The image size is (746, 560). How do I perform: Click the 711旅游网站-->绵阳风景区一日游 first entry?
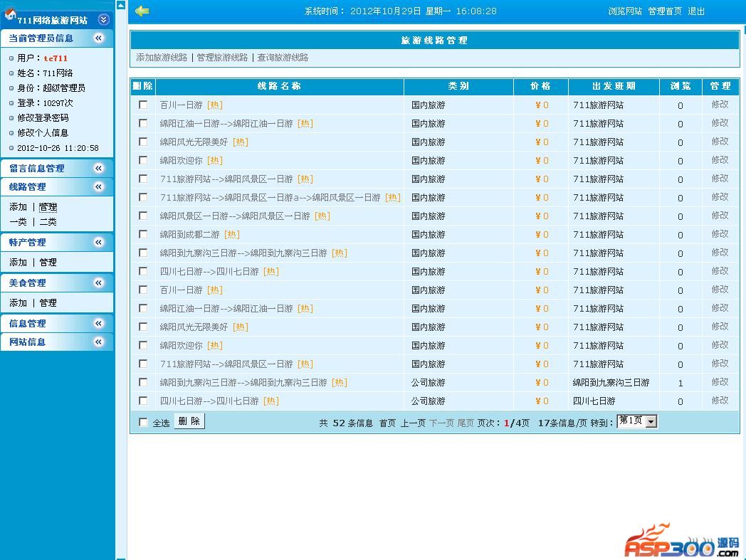coord(226,179)
